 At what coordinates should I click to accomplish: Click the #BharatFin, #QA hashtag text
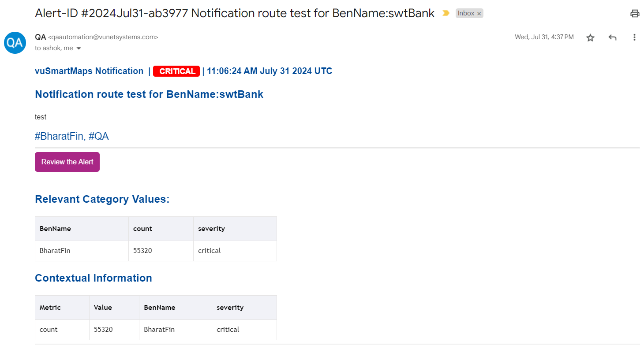pyautogui.click(x=71, y=136)
